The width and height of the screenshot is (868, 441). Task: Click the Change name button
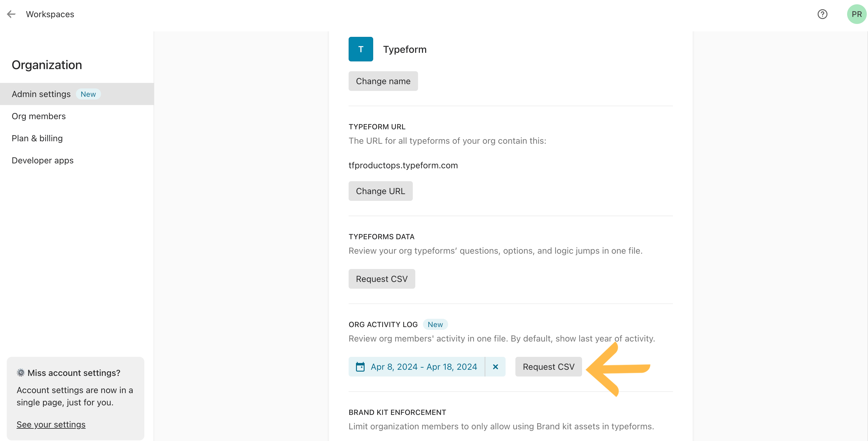(x=383, y=81)
